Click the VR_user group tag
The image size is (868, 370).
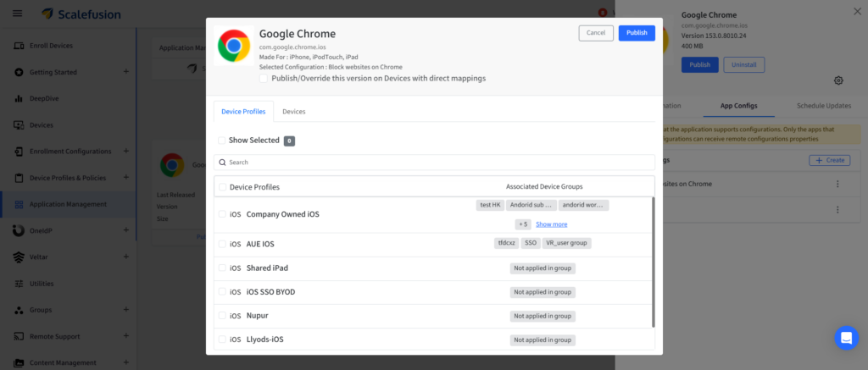point(566,243)
